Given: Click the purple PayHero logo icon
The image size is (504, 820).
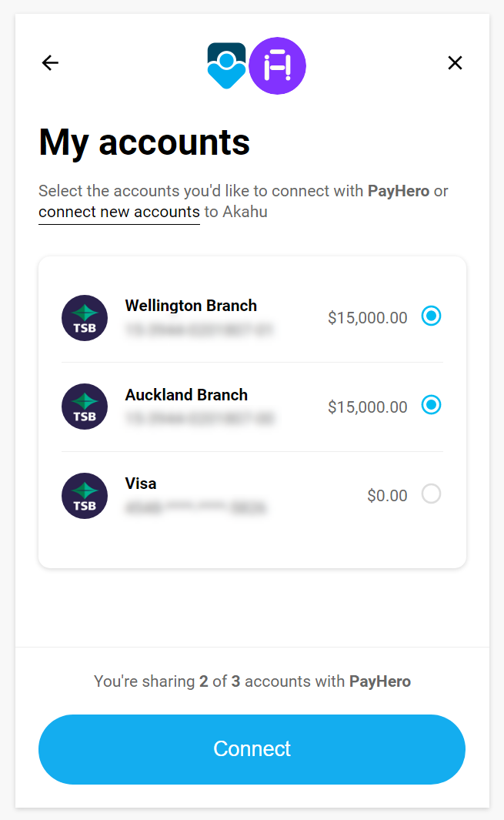Looking at the screenshot, I should [277, 66].
